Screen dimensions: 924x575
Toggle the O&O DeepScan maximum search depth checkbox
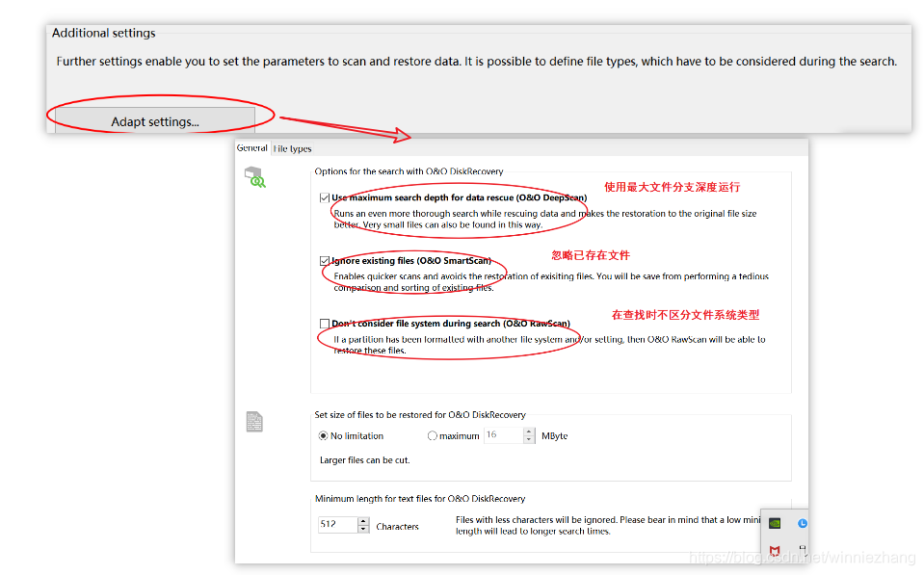(324, 197)
